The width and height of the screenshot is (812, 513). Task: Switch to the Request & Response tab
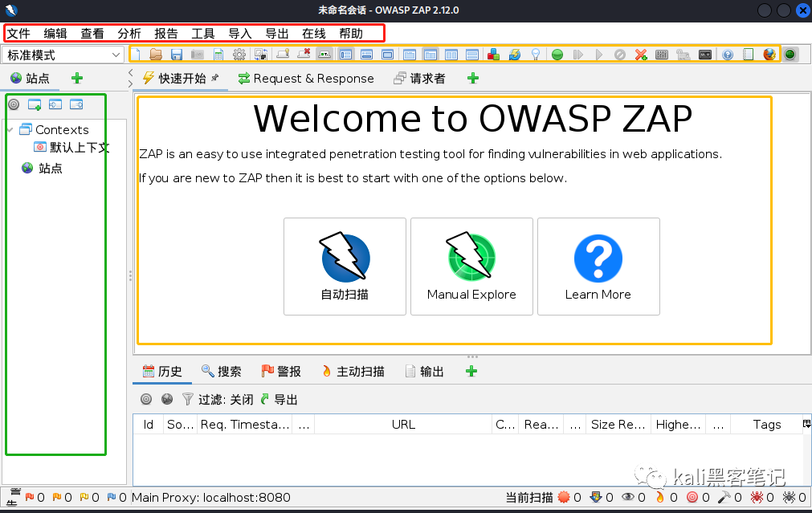coord(306,78)
